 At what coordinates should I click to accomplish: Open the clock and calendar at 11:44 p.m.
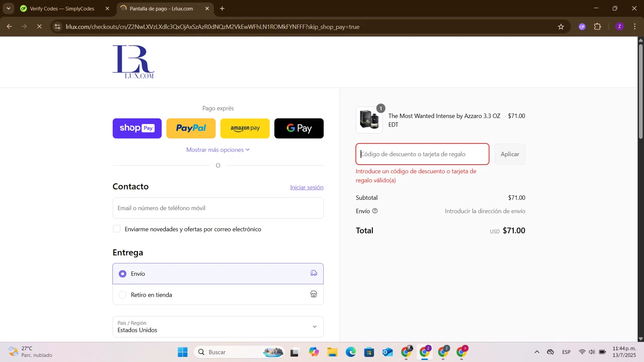tap(624, 352)
